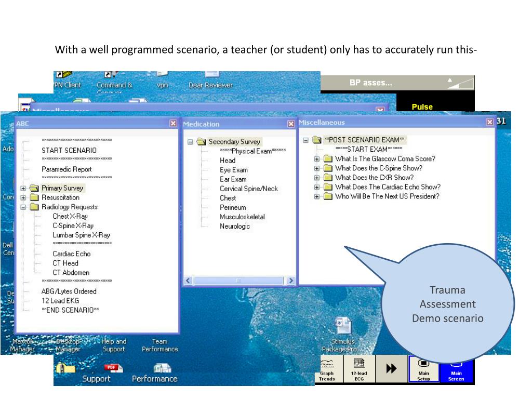Click the Radiology Requests folder icon
This screenshot has height=399, width=532.
click(34, 207)
